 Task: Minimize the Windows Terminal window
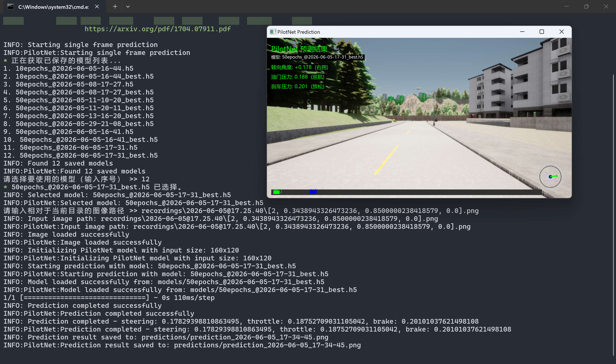tap(567, 7)
